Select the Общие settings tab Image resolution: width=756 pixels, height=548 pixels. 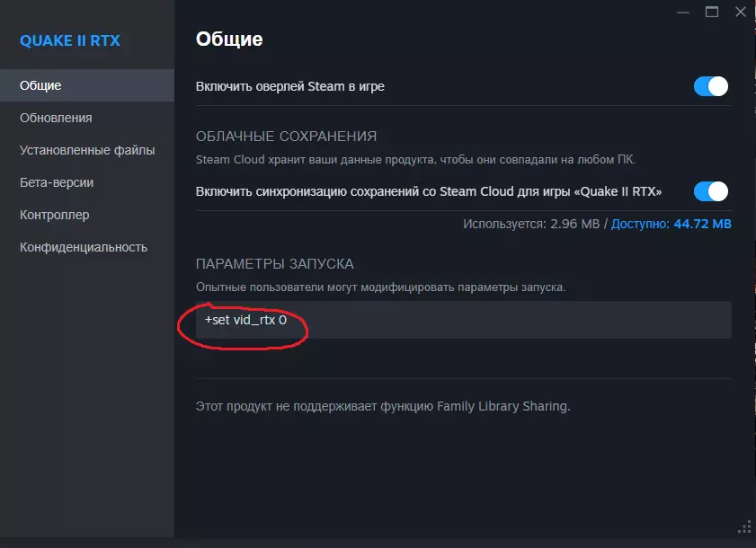[x=40, y=85]
